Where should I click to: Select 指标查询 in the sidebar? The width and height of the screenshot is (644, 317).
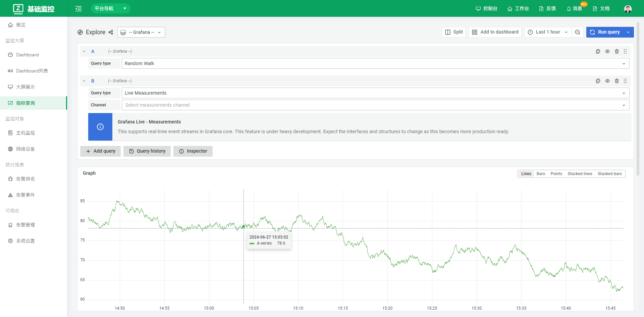click(34, 103)
